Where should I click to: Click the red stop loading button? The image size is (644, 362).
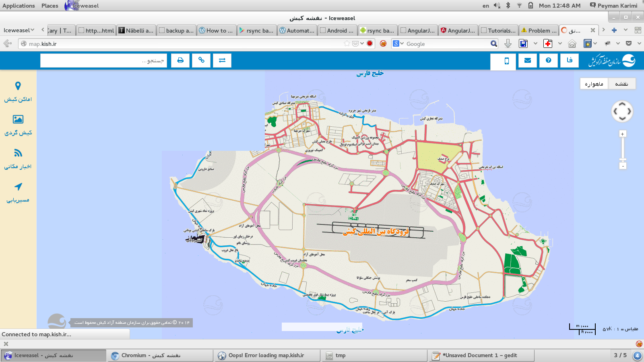(370, 43)
